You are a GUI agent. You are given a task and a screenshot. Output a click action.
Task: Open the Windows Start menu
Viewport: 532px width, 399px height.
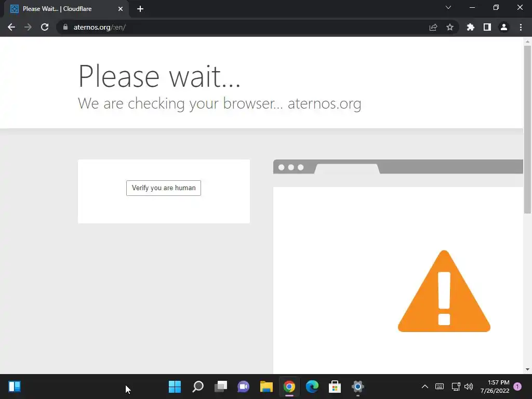coord(175,387)
